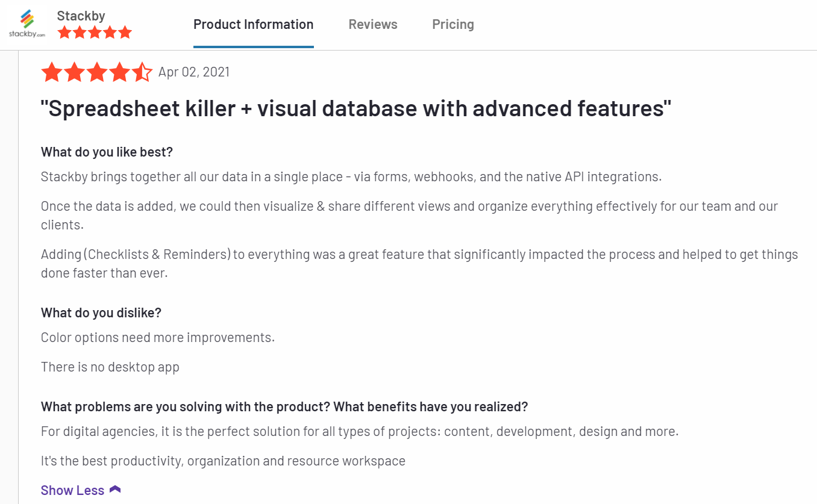The image size is (817, 504).
Task: Click the Stackby five-star rating in header
Action: (x=95, y=33)
